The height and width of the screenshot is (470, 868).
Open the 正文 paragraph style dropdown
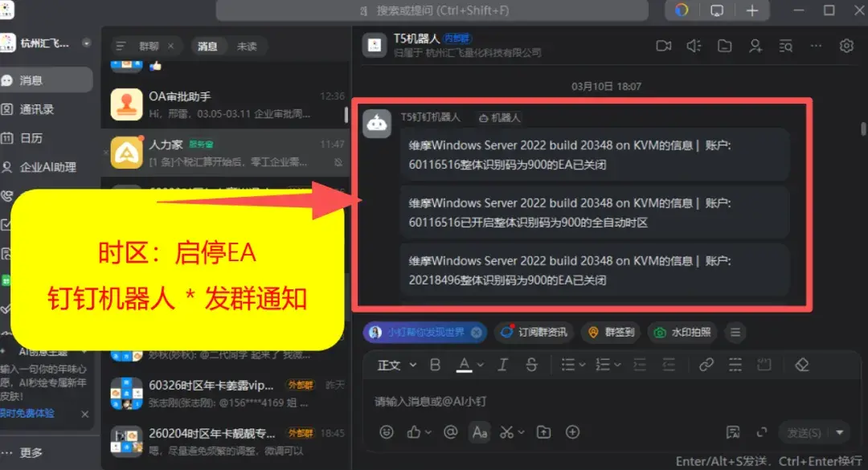tap(396, 366)
